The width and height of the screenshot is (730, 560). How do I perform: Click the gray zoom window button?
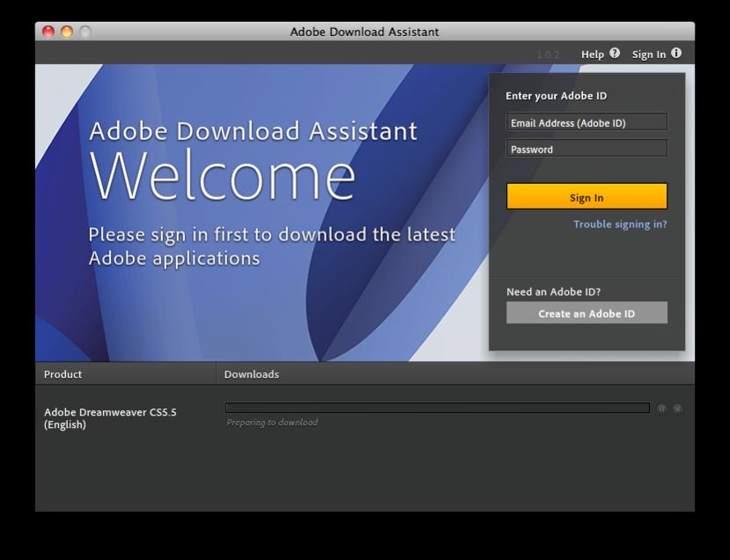[x=85, y=32]
